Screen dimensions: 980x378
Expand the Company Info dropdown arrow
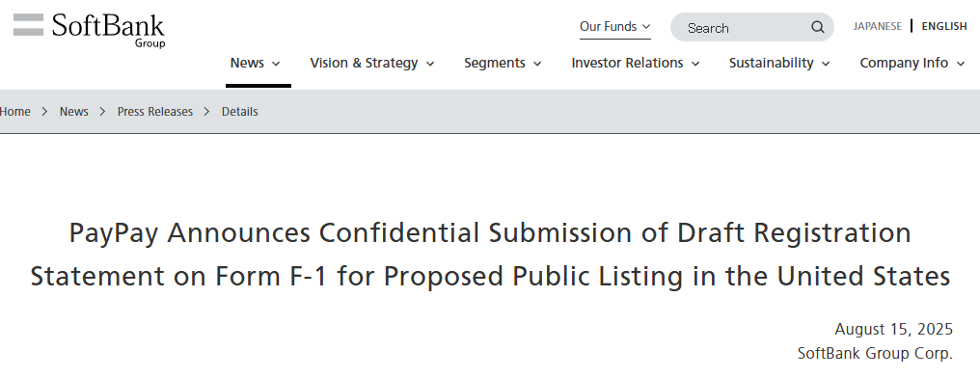[961, 64]
